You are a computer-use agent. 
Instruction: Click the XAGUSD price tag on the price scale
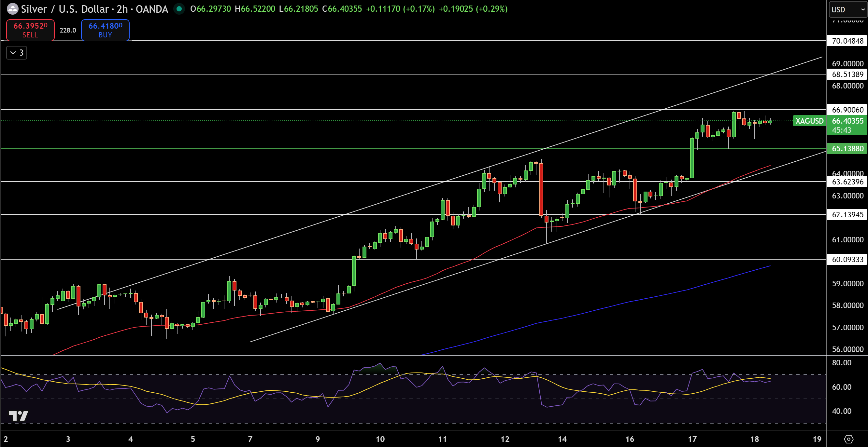click(810, 121)
